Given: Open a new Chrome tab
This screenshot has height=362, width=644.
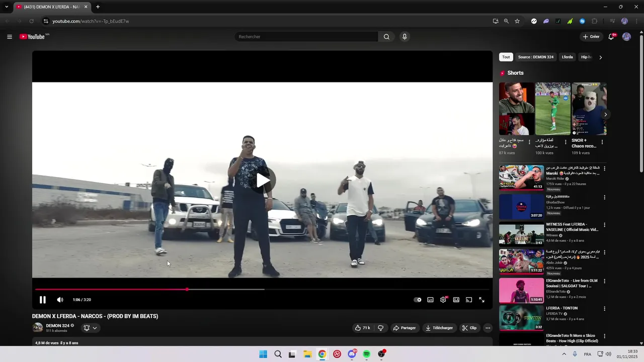Looking at the screenshot, I should (x=98, y=7).
